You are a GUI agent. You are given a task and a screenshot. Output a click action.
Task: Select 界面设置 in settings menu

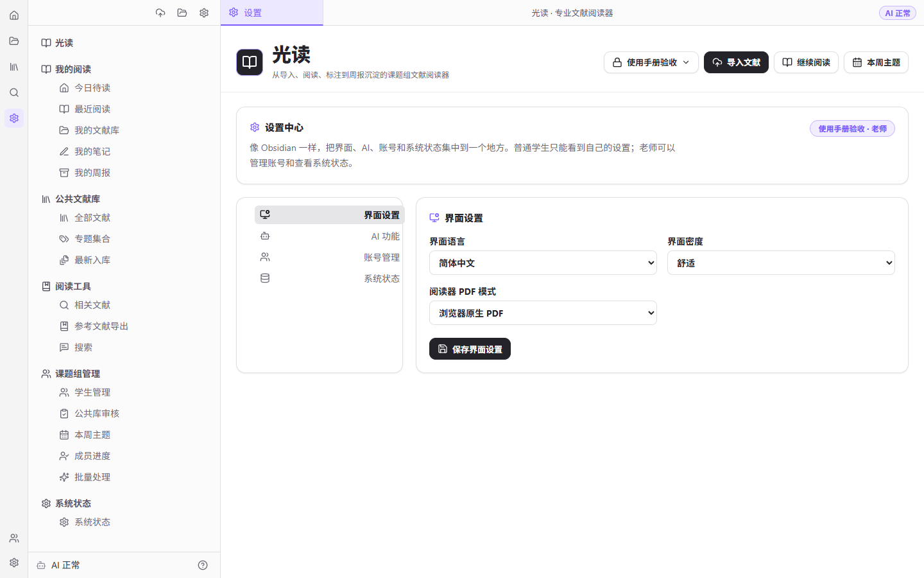tap(329, 215)
